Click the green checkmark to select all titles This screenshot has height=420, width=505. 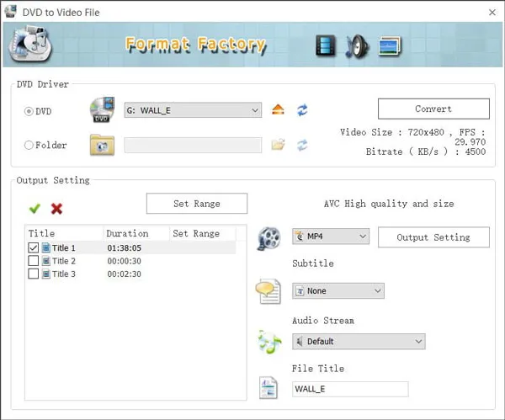point(35,208)
